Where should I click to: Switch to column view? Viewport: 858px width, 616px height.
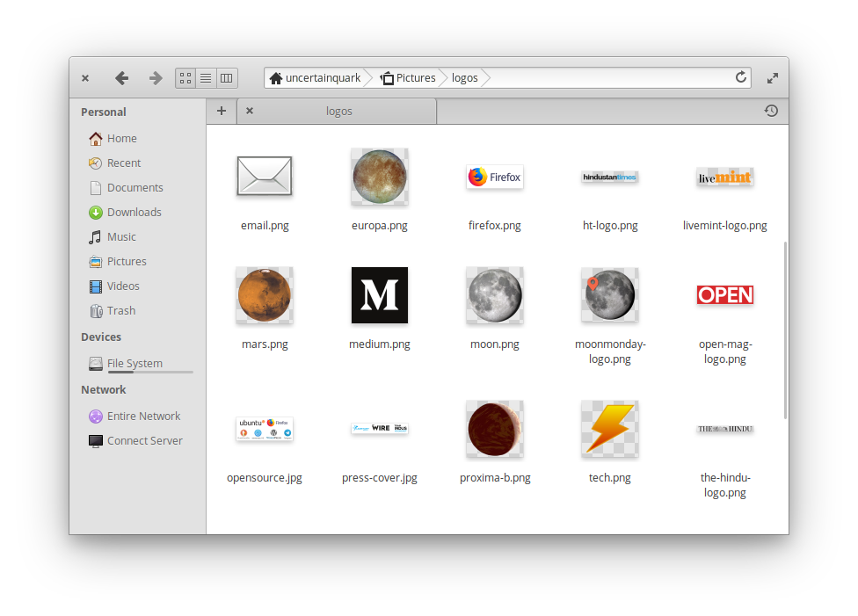click(x=226, y=78)
